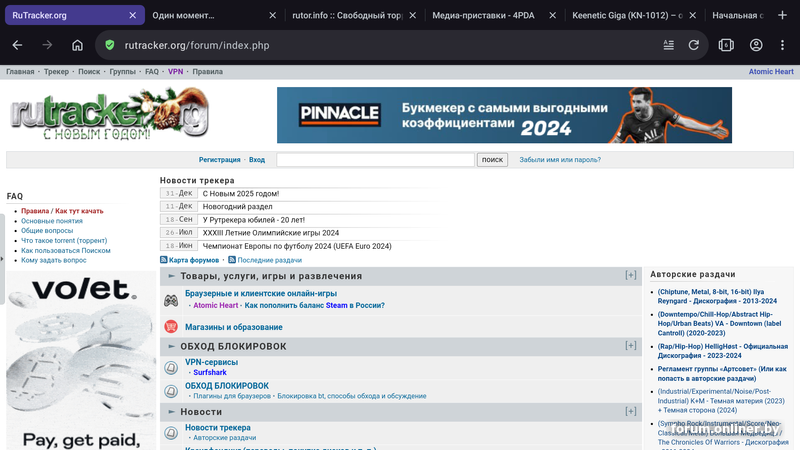Click the red shop icon beside Магазины и образование
Screen dimensions: 800x450
(x=171, y=327)
